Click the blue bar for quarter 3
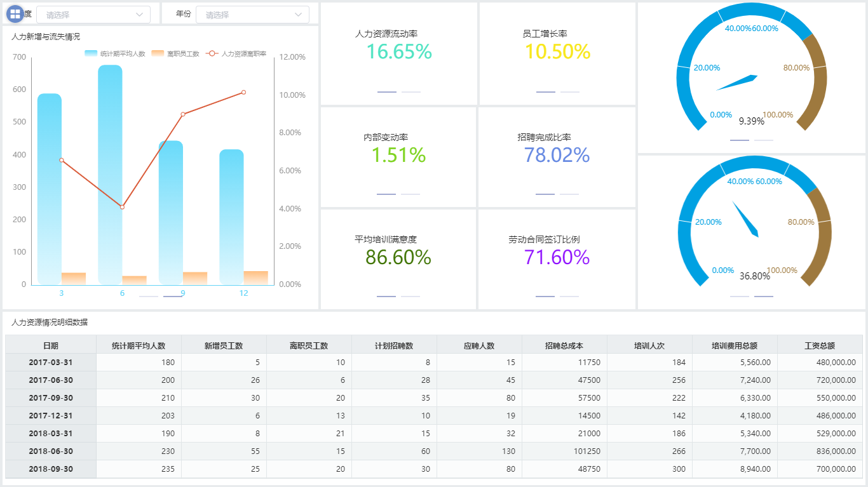868x487 pixels. point(50,189)
